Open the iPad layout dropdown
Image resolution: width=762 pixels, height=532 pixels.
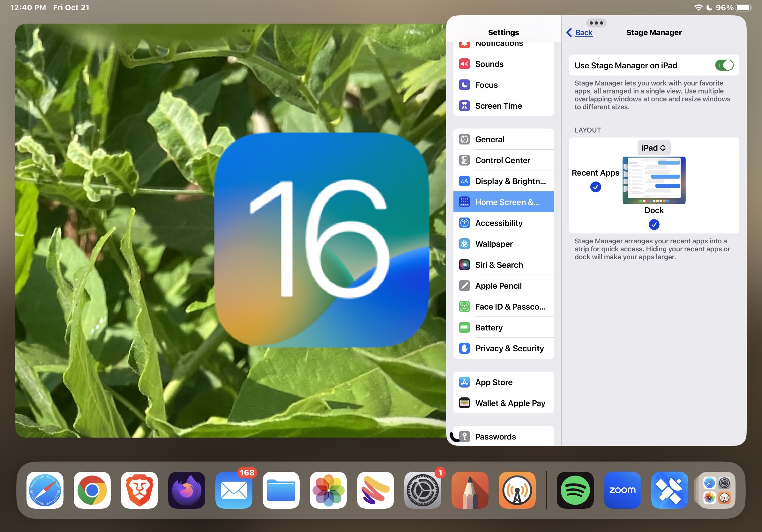(x=654, y=148)
